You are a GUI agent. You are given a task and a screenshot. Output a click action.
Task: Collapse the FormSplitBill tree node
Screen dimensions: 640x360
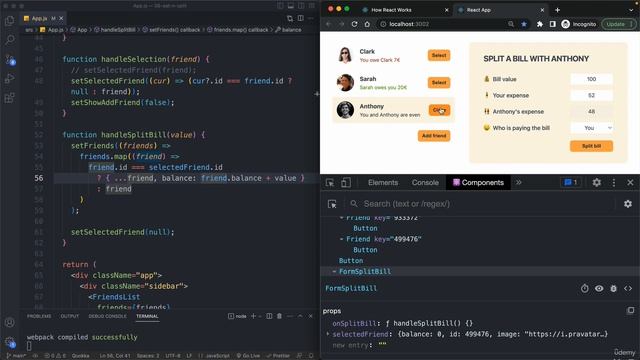[334, 271]
